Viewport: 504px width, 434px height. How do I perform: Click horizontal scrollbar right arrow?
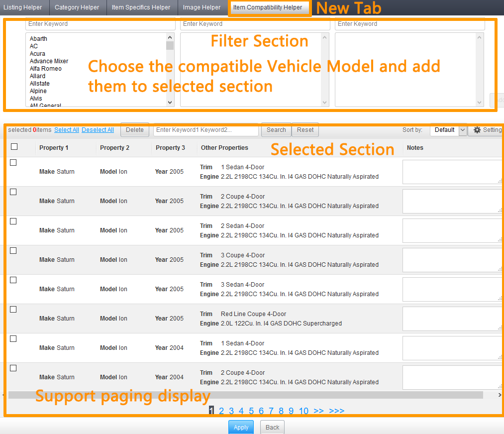click(x=500, y=395)
